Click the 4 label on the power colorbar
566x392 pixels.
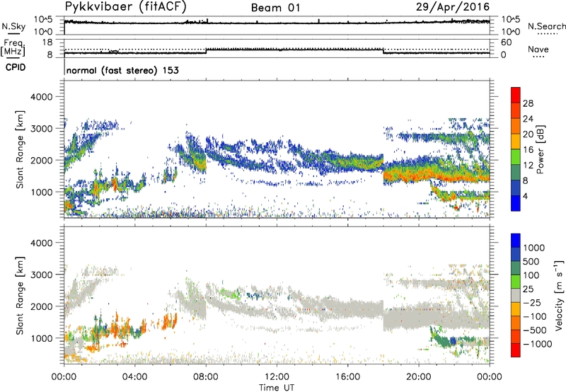point(526,197)
